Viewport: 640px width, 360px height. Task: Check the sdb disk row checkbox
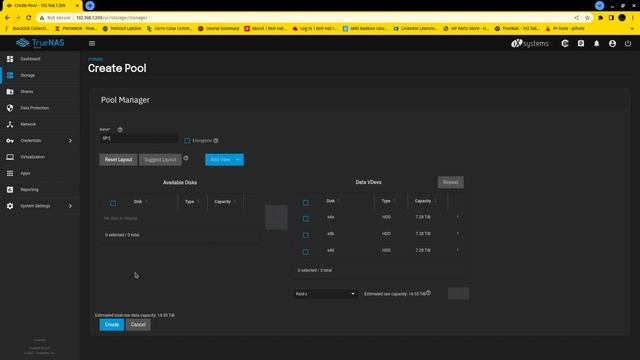[x=305, y=235]
